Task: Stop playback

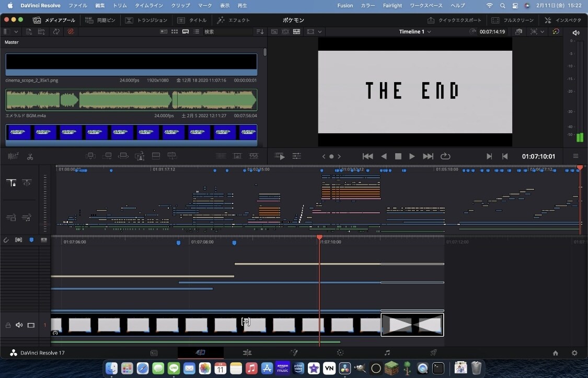Action: [x=398, y=156]
